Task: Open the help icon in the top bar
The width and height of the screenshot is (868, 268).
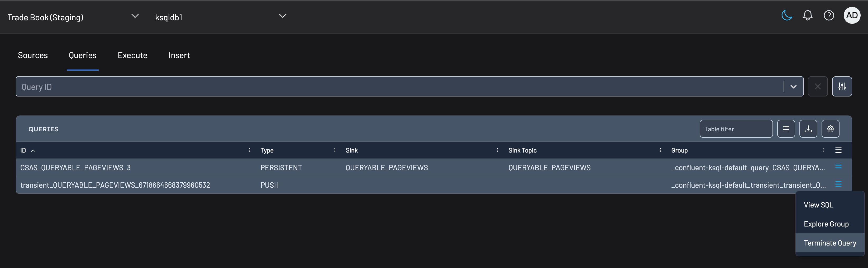Action: click(829, 15)
